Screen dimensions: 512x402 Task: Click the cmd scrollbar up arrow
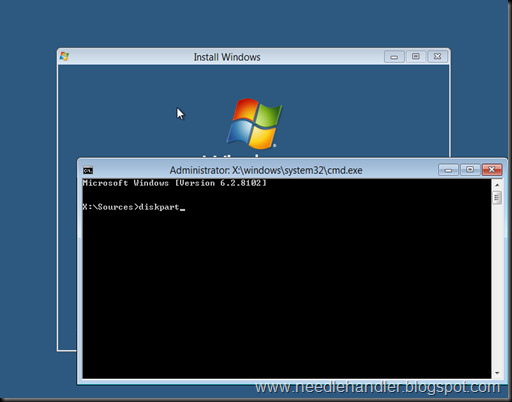pyautogui.click(x=497, y=185)
